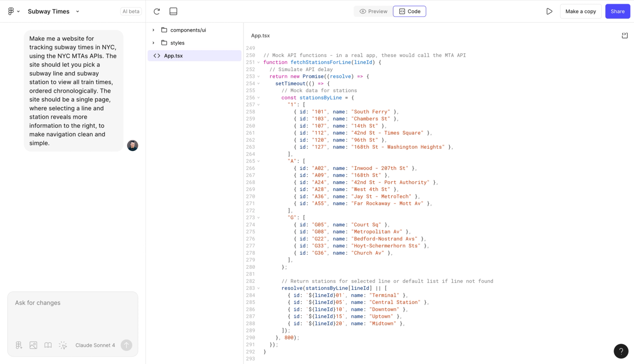Viewport: 634px width, 364px height.
Task: Click the point-and-edit cursor sparkle icon
Action: [x=63, y=345]
